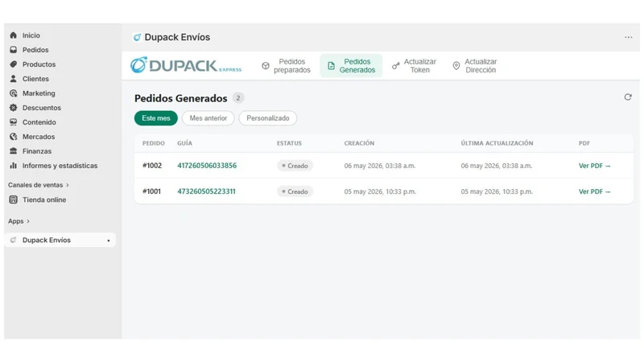The height and width of the screenshot is (362, 644).
Task: Open Ver PDF for order #1001
Action: (x=594, y=191)
